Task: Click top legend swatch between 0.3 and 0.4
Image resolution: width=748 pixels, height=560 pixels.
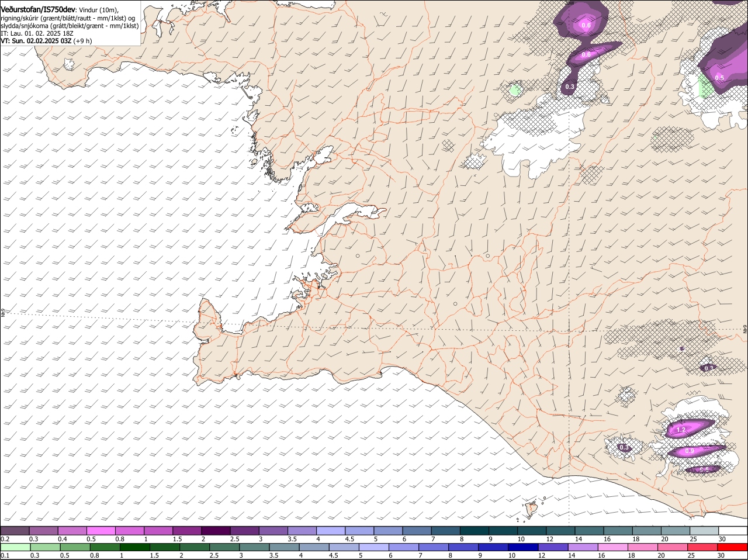Action: click(43, 531)
